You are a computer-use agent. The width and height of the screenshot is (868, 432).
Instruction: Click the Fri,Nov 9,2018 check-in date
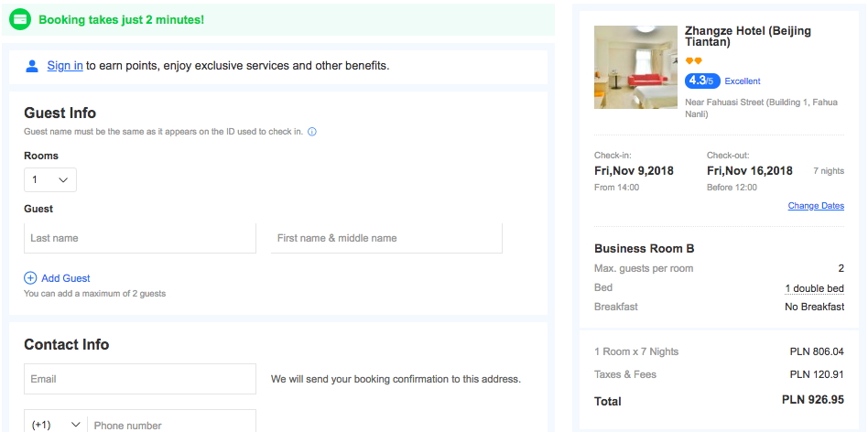(x=634, y=171)
